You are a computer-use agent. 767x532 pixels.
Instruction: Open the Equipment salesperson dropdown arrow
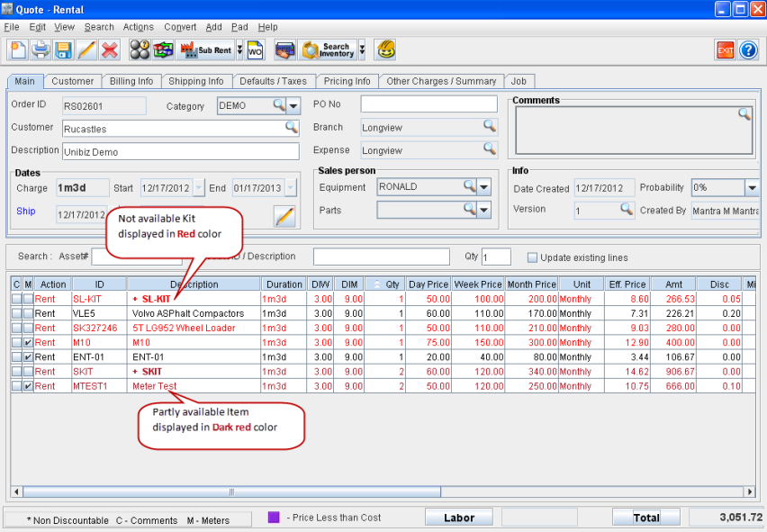(x=483, y=187)
